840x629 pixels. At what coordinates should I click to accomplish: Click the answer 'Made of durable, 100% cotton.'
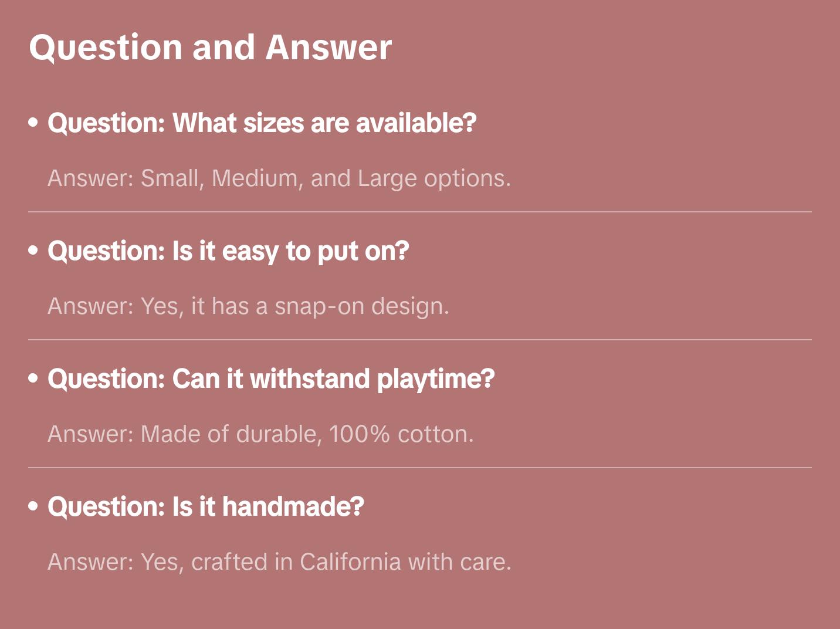point(260,434)
